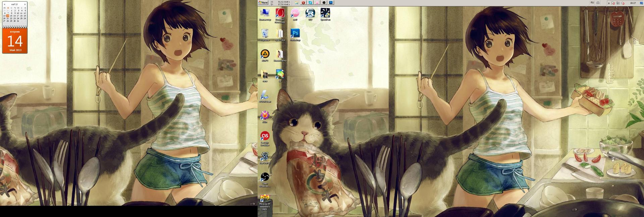The width and height of the screenshot is (644, 217).
Task: Click the 18:27 clock in the tray
Action: pos(633,3)
